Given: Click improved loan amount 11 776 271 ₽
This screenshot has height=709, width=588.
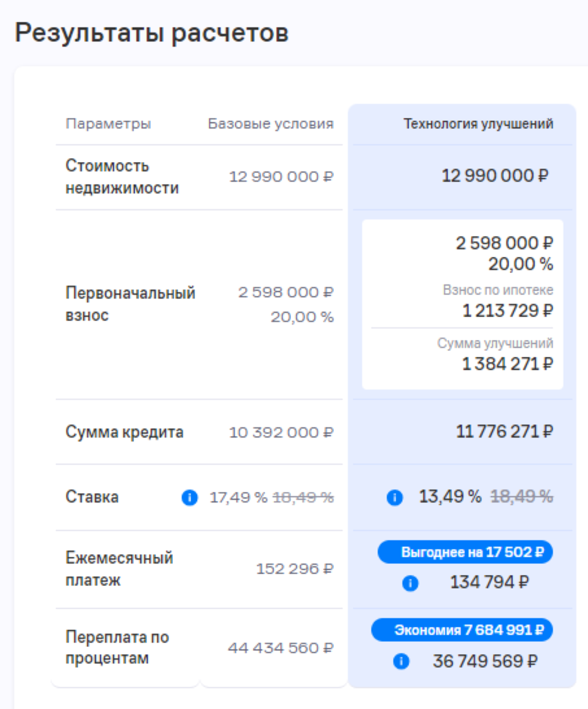Looking at the screenshot, I should (505, 432).
